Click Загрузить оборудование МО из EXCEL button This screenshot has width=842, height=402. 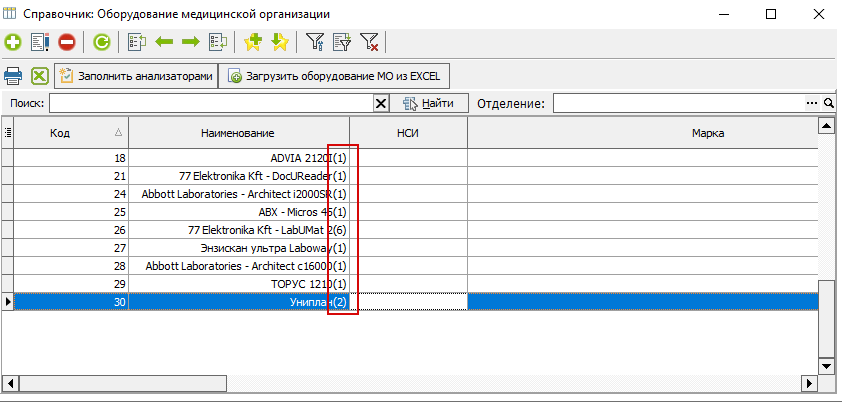pyautogui.click(x=335, y=76)
